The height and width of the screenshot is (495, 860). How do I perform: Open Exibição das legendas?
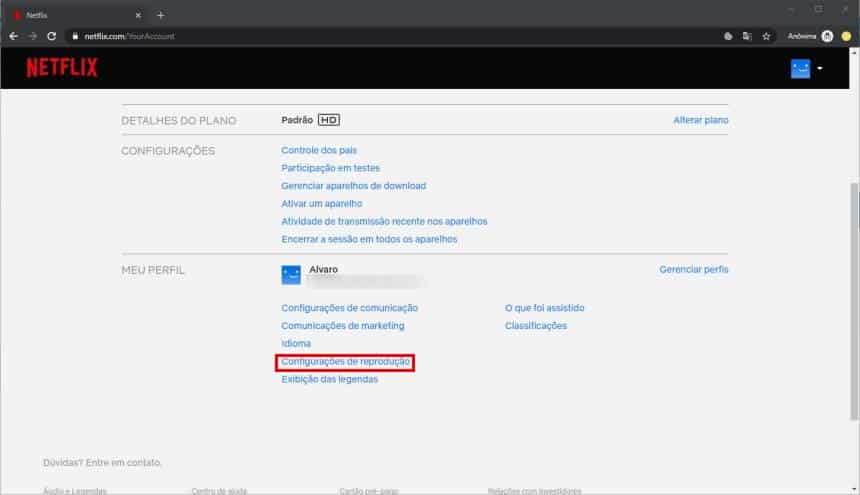[x=329, y=379]
